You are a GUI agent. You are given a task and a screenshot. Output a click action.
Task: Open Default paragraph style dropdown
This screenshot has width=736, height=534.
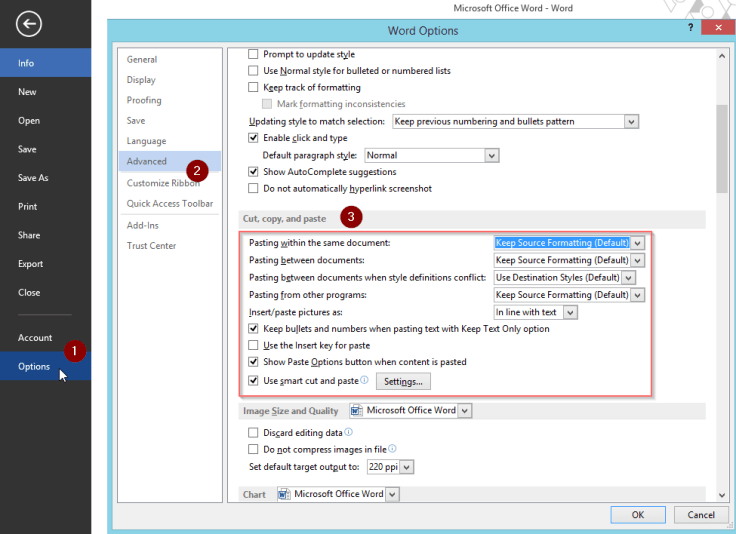[x=491, y=155]
